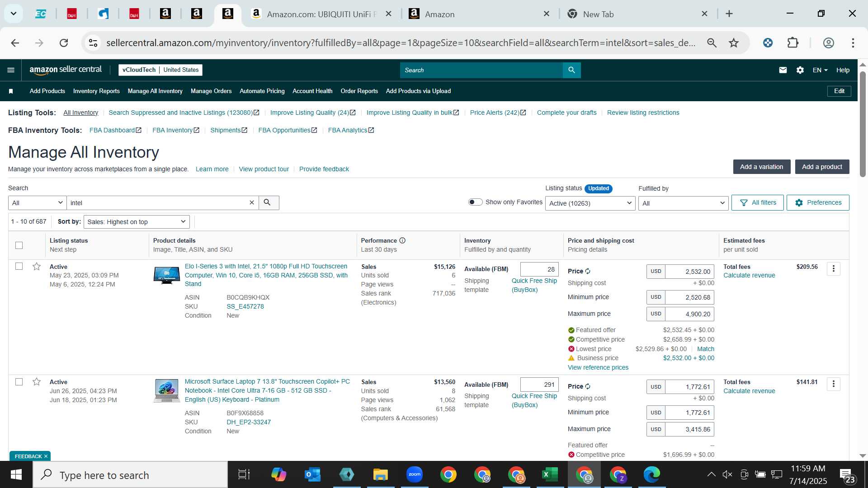Open the settings gear icon
Viewport: 868px width, 488px height.
click(800, 70)
